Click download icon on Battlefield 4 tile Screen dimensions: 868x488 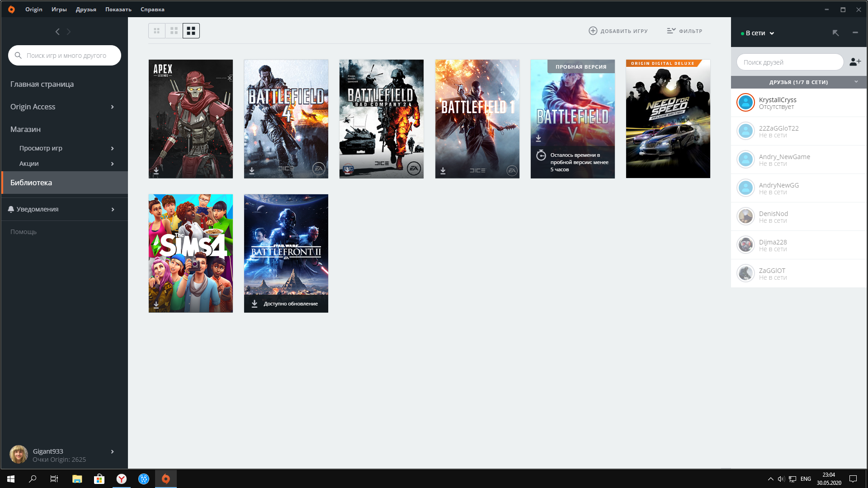pos(252,171)
